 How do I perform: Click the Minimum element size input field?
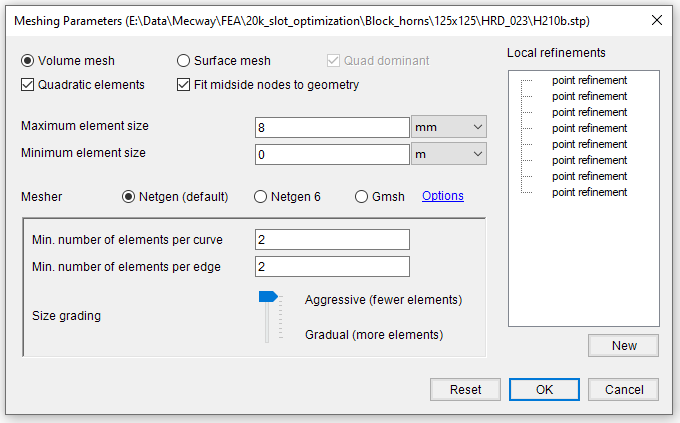coord(332,154)
